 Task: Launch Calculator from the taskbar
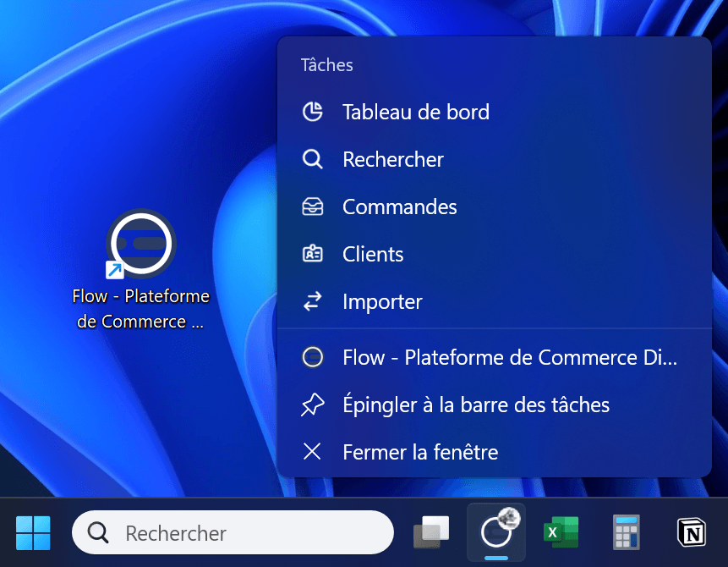coord(626,532)
